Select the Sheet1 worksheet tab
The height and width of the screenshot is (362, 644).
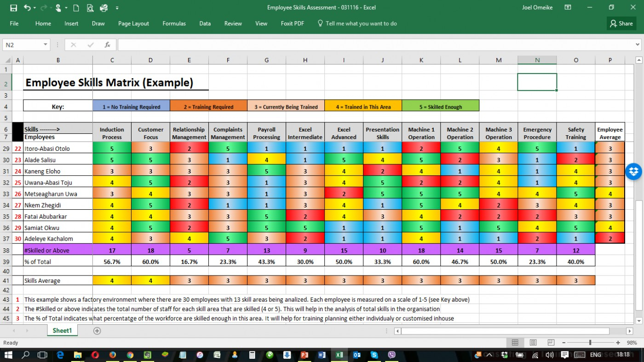tap(62, 331)
